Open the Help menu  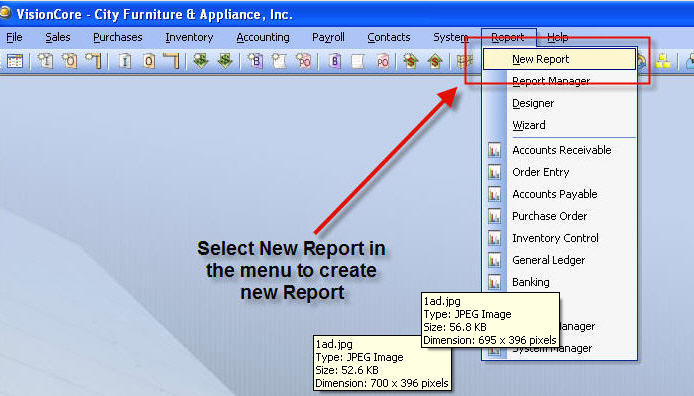(x=557, y=37)
